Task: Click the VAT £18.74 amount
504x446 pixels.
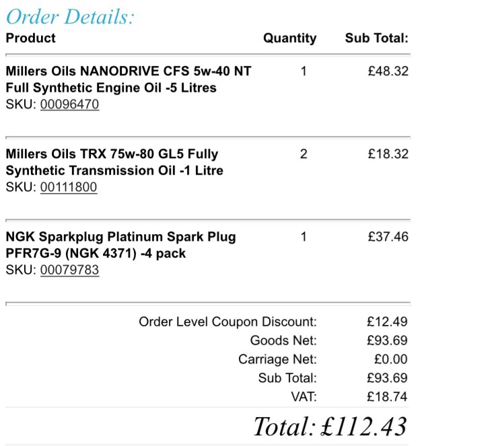Action: tap(388, 396)
